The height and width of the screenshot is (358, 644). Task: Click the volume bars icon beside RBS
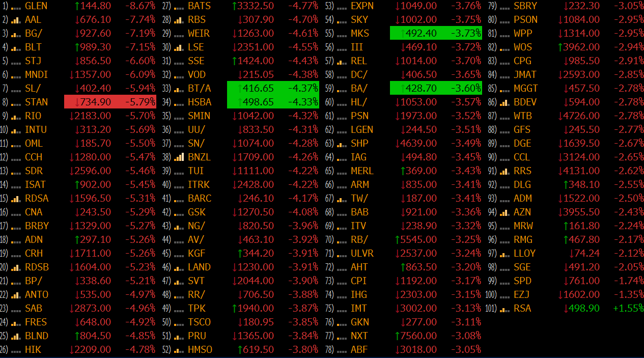(x=179, y=20)
